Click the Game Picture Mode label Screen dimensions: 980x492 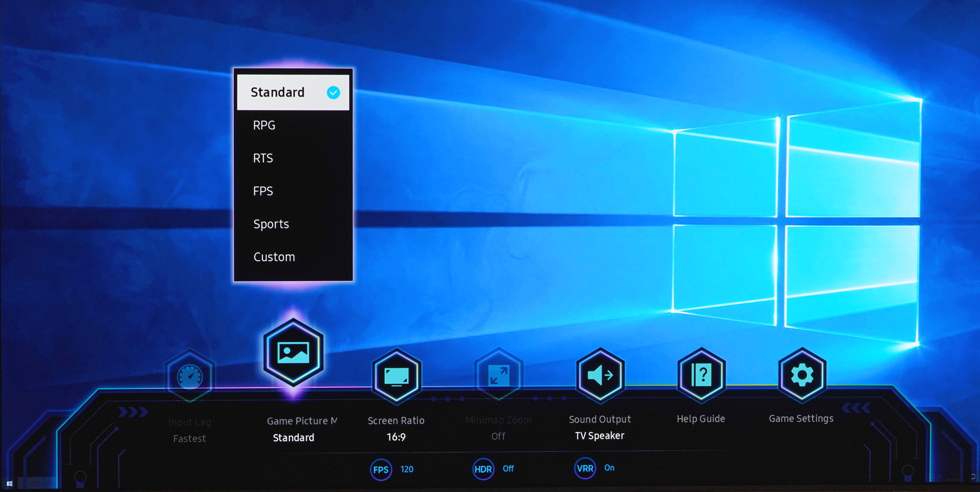[x=302, y=421]
